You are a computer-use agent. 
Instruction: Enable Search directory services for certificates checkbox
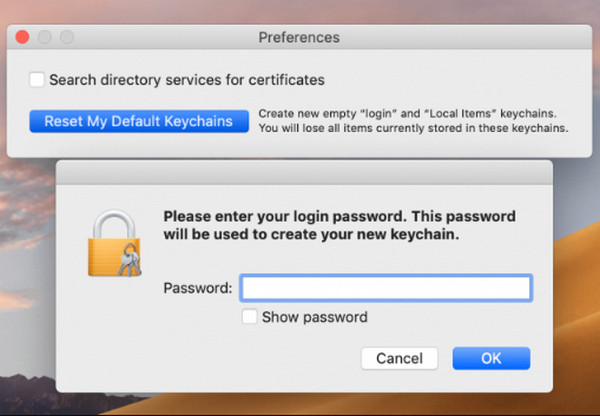(37, 80)
